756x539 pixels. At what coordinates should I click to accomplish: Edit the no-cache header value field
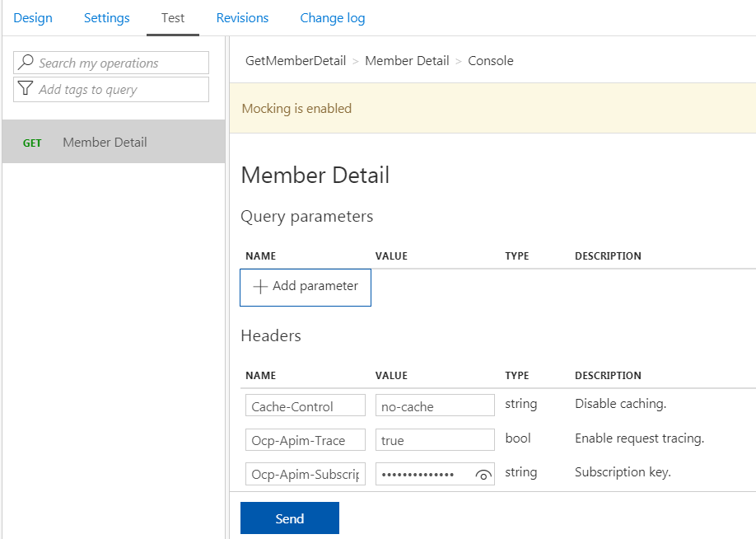tap(435, 405)
